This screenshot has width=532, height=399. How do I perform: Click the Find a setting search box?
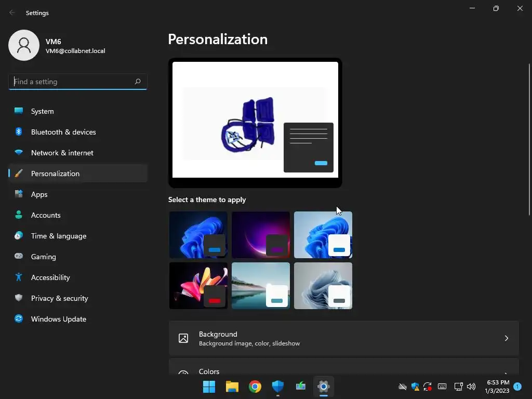coord(78,82)
